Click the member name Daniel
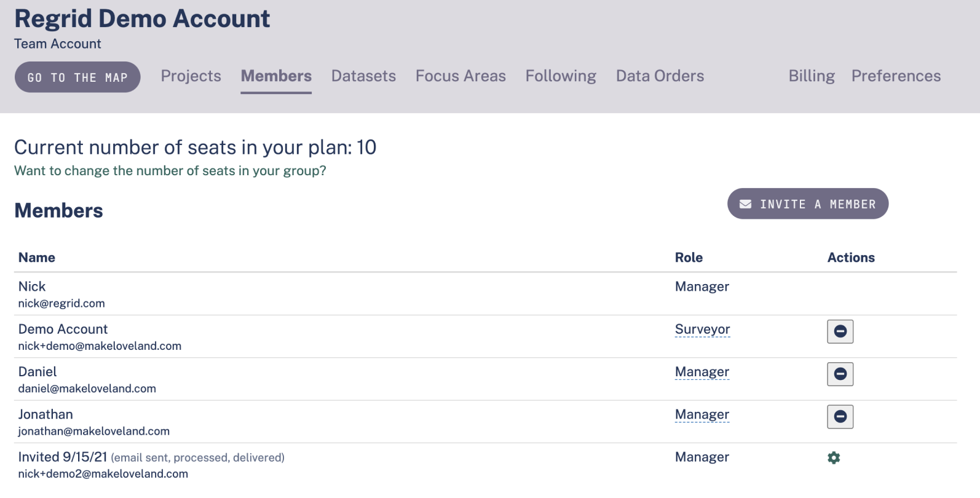 coord(38,371)
